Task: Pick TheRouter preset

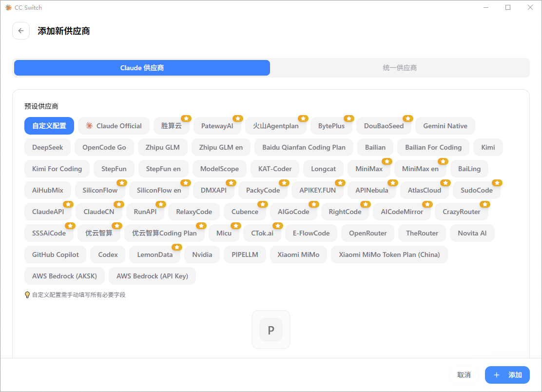Action: pos(422,233)
